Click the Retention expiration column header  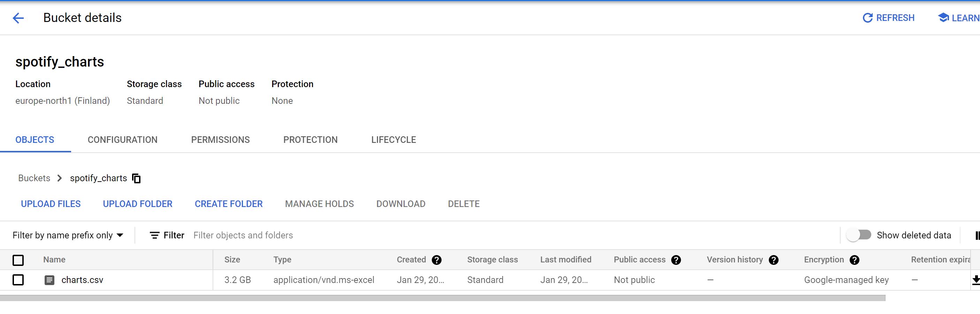pyautogui.click(x=940, y=260)
